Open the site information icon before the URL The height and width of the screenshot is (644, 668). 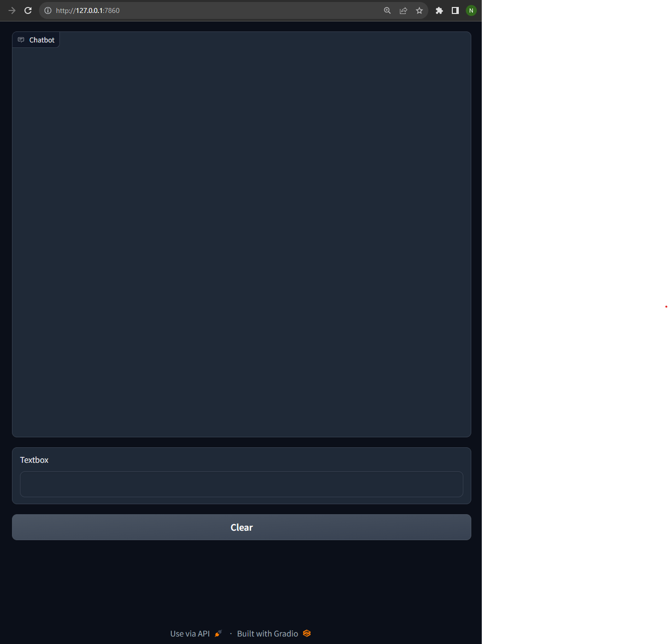(x=48, y=10)
